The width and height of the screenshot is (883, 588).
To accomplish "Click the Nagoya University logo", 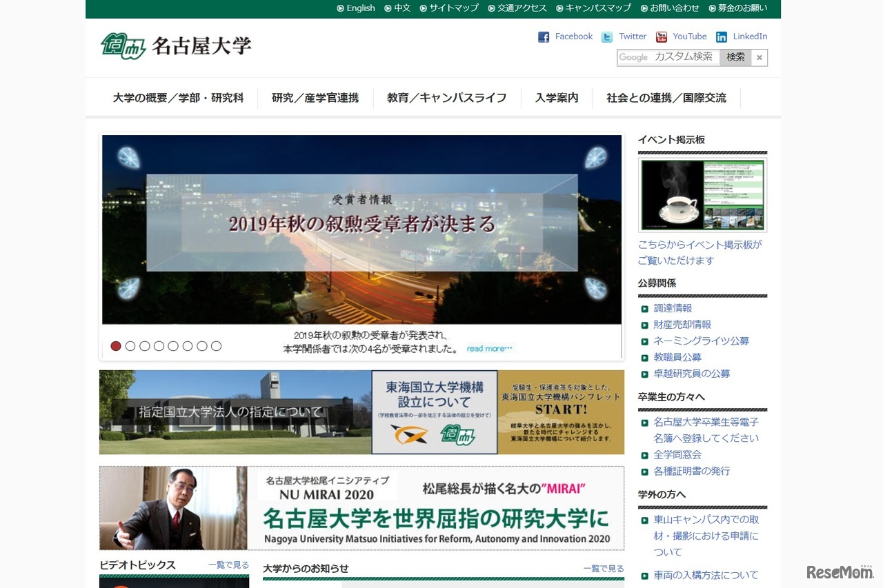I will [x=175, y=45].
